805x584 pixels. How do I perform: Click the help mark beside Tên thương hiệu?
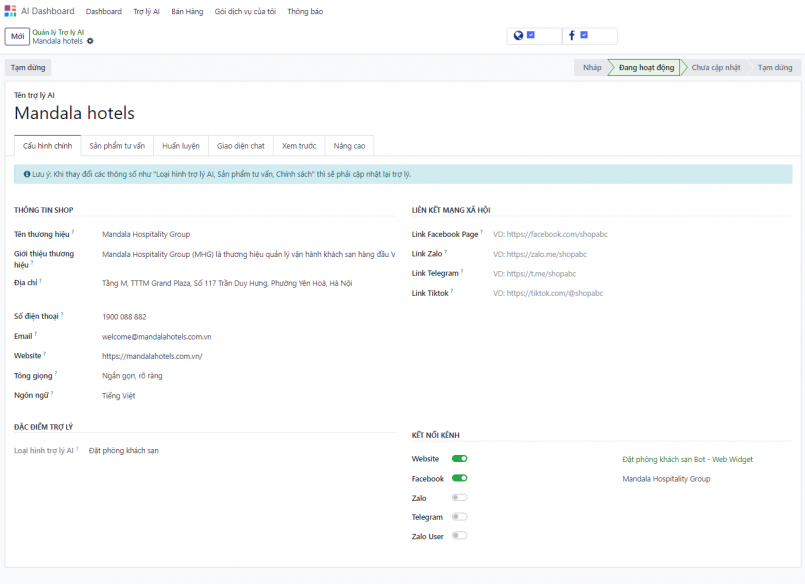[x=73, y=232]
